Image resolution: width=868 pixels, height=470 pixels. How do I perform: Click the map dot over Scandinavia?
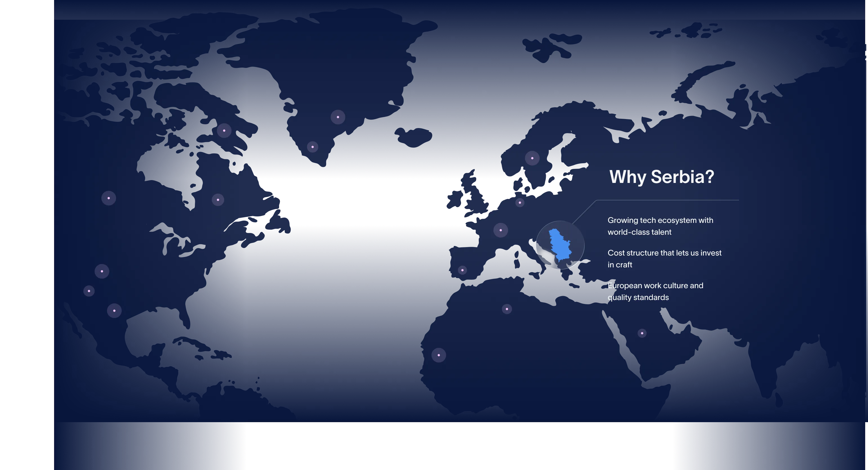click(532, 158)
